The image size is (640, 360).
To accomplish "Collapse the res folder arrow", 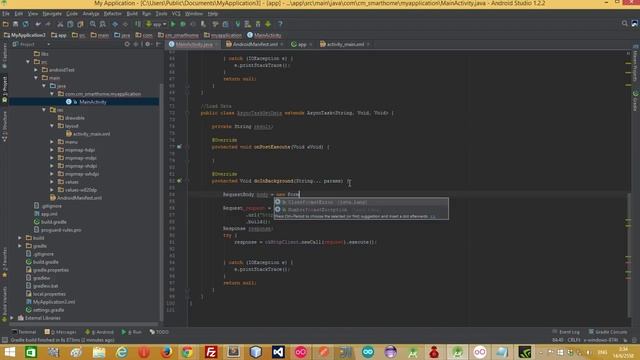I will pos(44,110).
